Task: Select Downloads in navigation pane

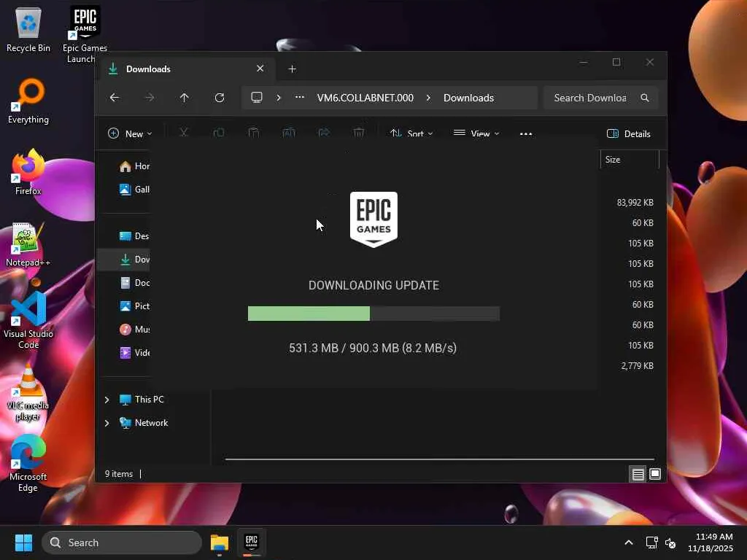Action: [135, 260]
